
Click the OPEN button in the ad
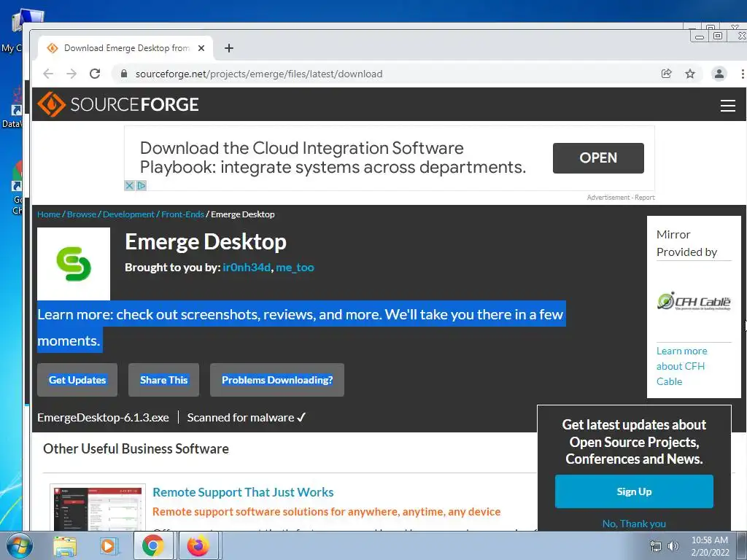pos(598,158)
